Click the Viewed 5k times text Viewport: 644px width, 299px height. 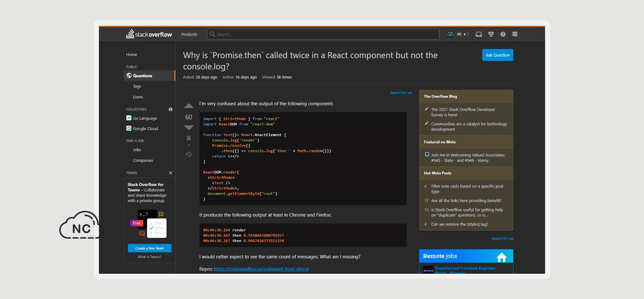click(x=277, y=77)
